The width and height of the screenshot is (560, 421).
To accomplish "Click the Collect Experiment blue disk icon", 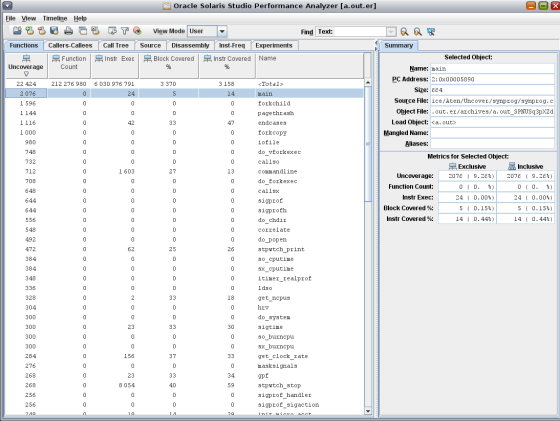I will click(x=54, y=31).
